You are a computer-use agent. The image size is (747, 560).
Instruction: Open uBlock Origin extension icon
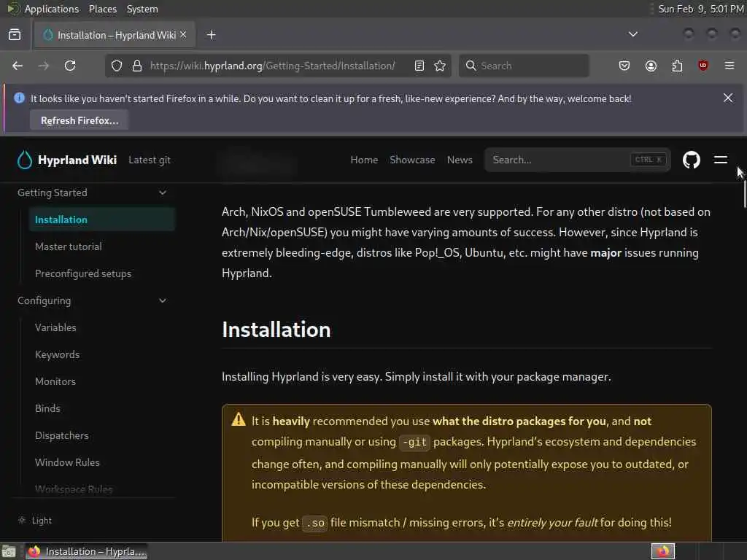point(703,66)
